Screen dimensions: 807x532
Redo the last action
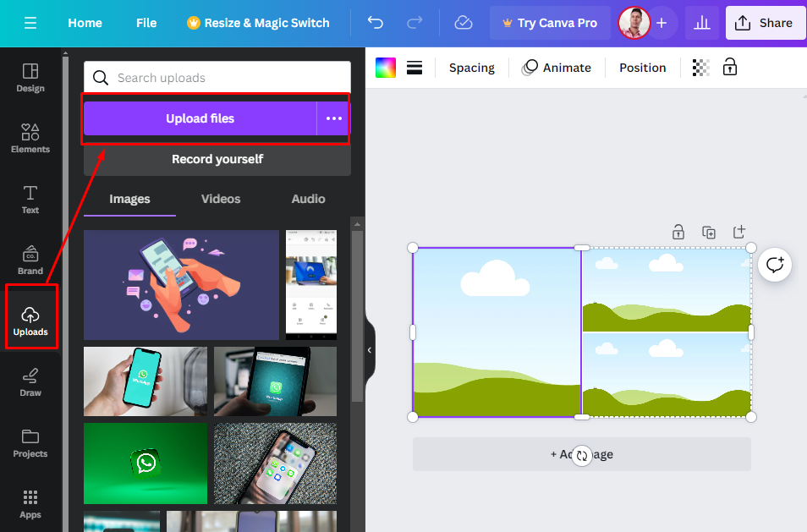pos(414,23)
